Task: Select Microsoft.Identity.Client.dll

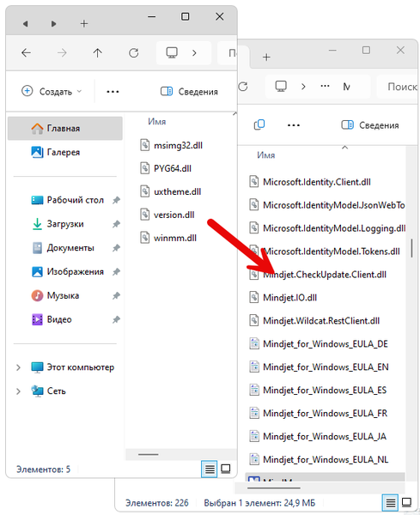Action: point(310,182)
